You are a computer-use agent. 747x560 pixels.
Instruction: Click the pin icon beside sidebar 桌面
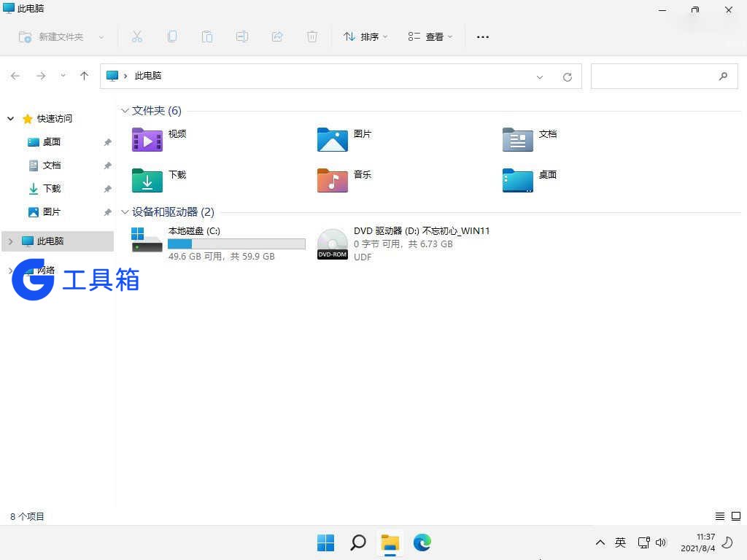coord(108,142)
